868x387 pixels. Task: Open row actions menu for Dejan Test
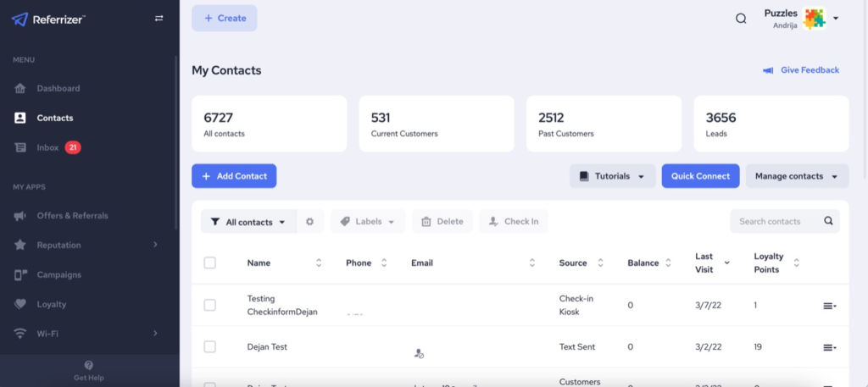point(830,347)
